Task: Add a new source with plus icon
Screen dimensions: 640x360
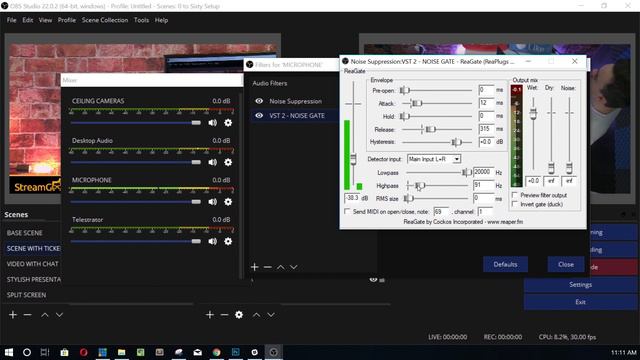Action: (x=210, y=315)
